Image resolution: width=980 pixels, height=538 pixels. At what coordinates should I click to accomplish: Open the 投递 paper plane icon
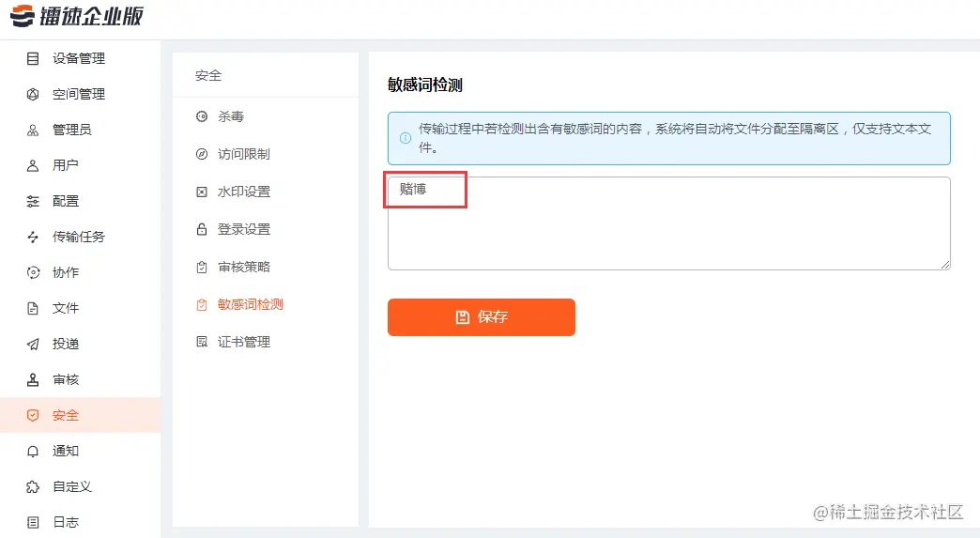[33, 344]
